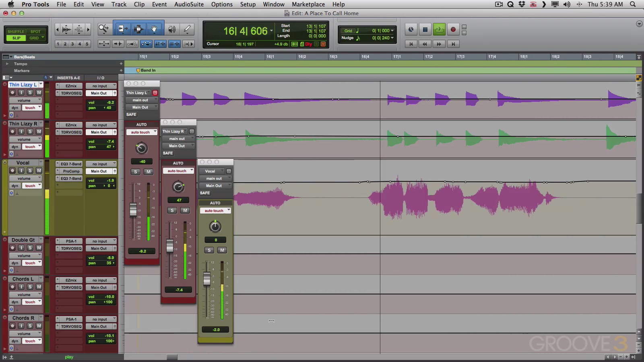The image size is (644, 362).
Task: Open the Event menu
Action: pyautogui.click(x=159, y=4)
